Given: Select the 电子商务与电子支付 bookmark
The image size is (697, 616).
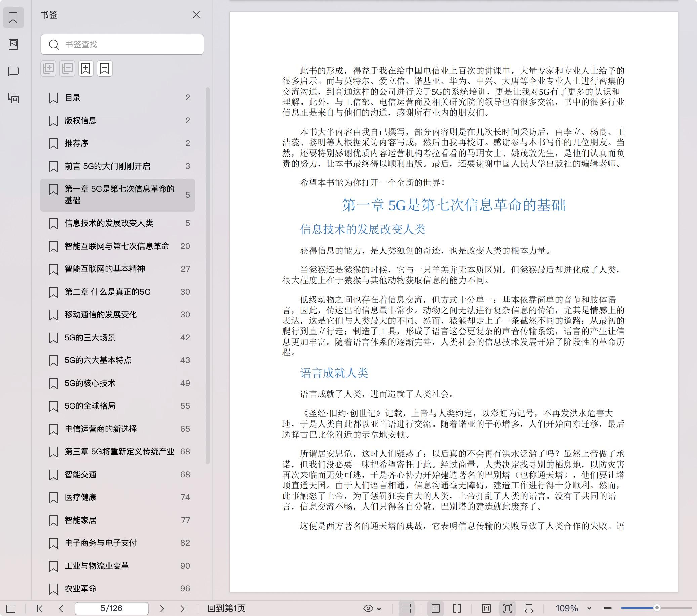Looking at the screenshot, I should [x=118, y=543].
